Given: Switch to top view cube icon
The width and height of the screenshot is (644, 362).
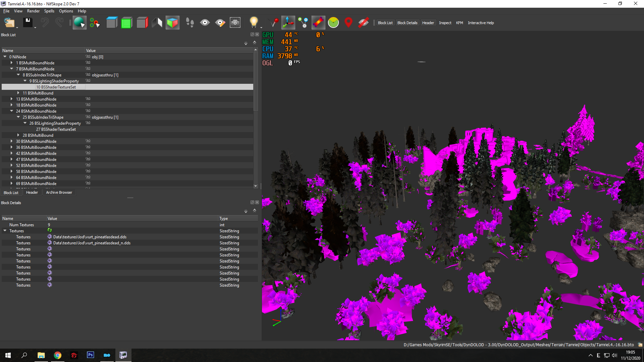Looking at the screenshot, I should [111, 23].
